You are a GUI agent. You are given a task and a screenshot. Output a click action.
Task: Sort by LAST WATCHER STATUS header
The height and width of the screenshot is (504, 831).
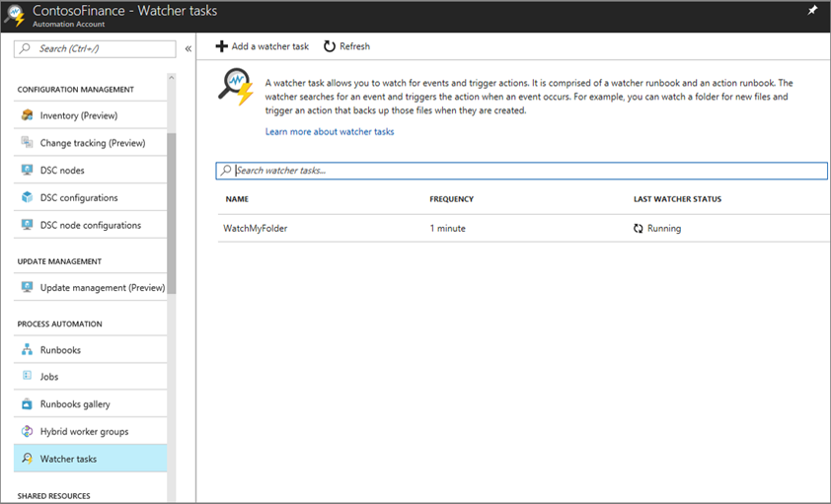coord(677,199)
